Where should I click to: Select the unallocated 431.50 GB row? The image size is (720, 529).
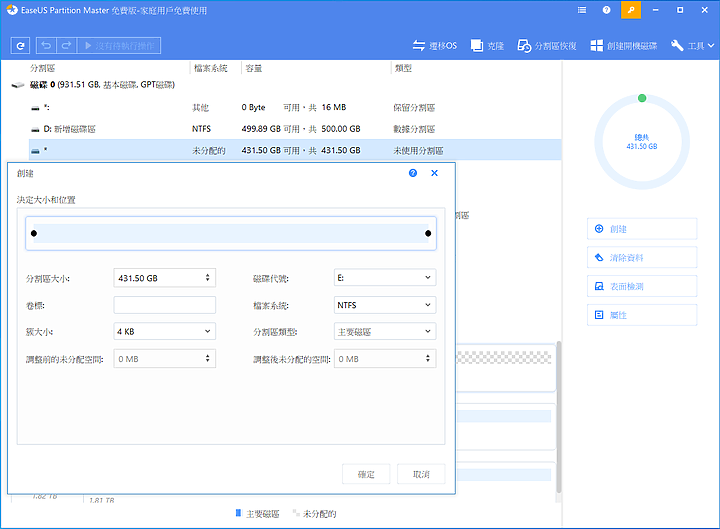[x=295, y=150]
